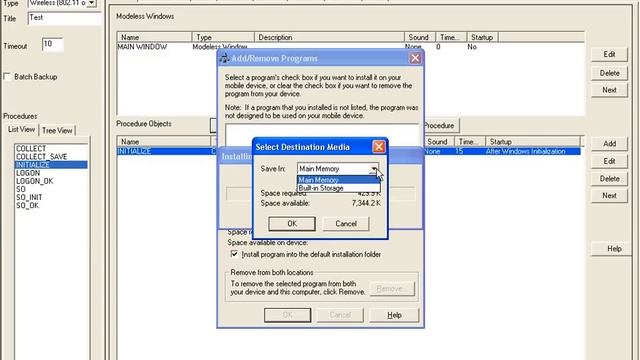
Task: Click Delete beside Procedure Objects list
Action: (x=609, y=179)
